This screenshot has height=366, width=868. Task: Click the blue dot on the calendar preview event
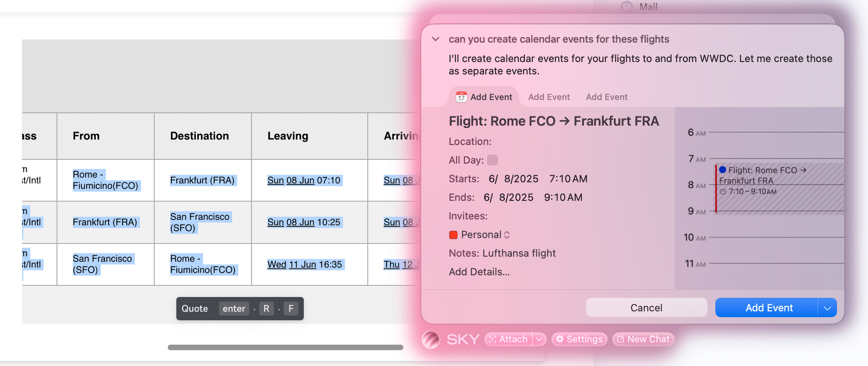click(723, 170)
